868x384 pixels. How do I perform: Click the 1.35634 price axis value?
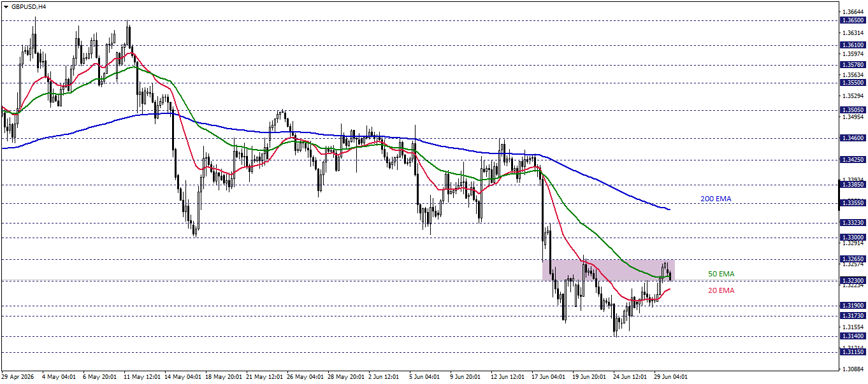pos(853,75)
